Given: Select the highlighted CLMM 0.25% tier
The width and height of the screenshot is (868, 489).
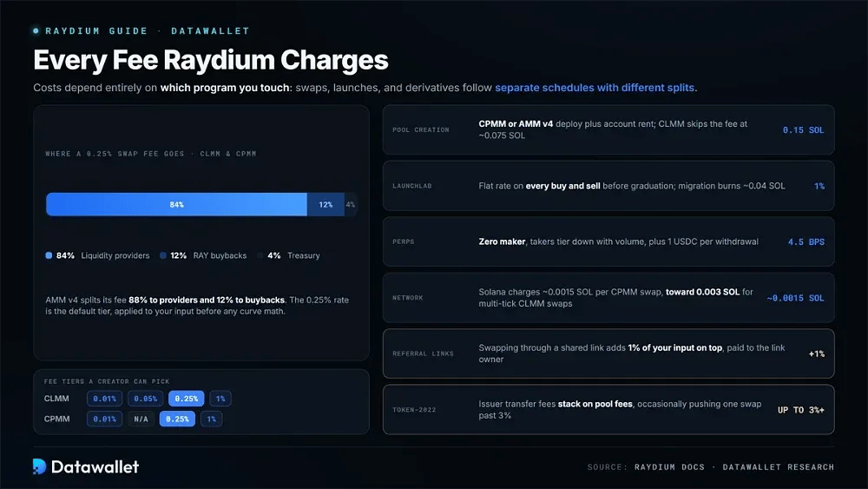Looking at the screenshot, I should pos(186,398).
